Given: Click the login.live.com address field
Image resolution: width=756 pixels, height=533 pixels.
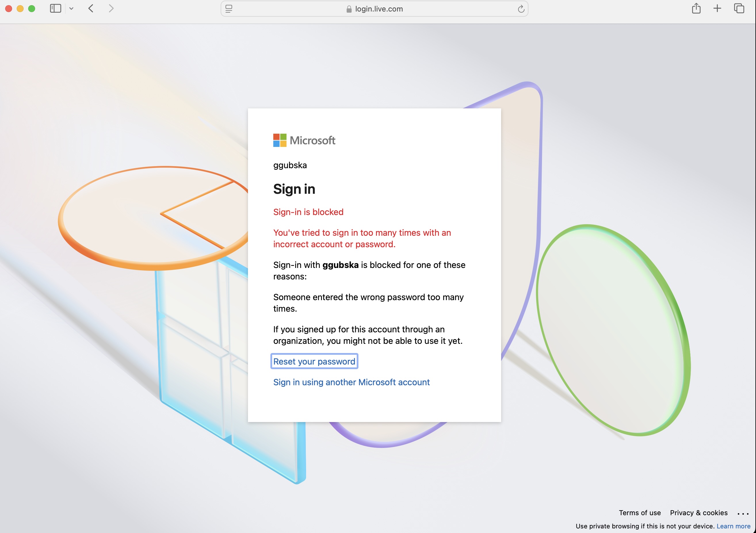Looking at the screenshot, I should 374,9.
